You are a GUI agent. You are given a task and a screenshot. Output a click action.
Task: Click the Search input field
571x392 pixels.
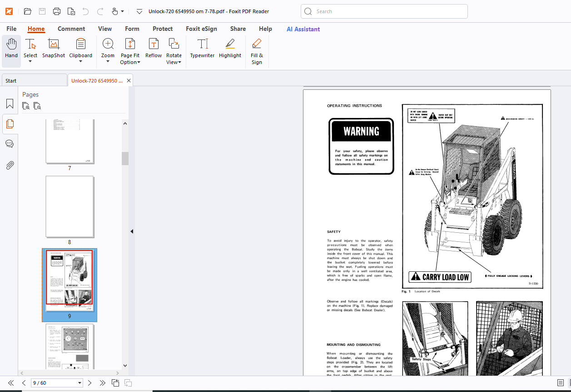384,11
